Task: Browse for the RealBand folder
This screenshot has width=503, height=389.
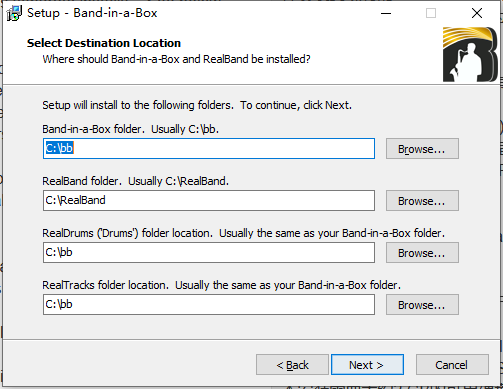Action: [x=422, y=201]
